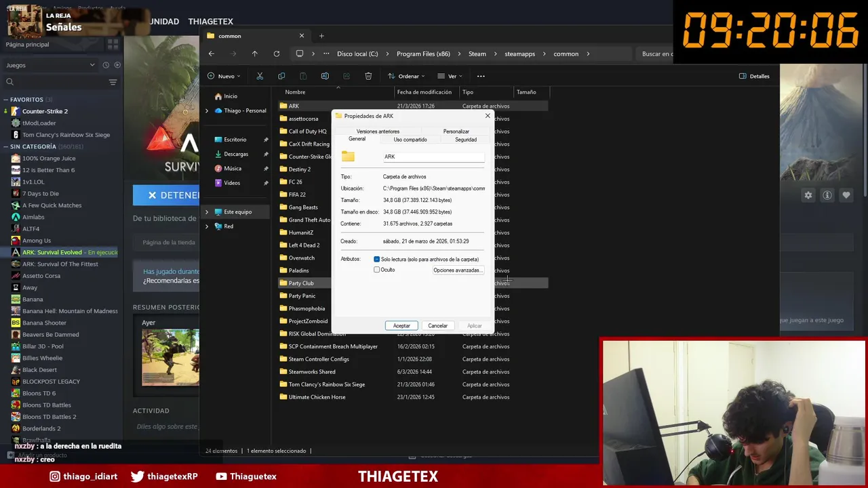Select the Steamworks Shared folder
The width and height of the screenshot is (868, 488).
312,371
